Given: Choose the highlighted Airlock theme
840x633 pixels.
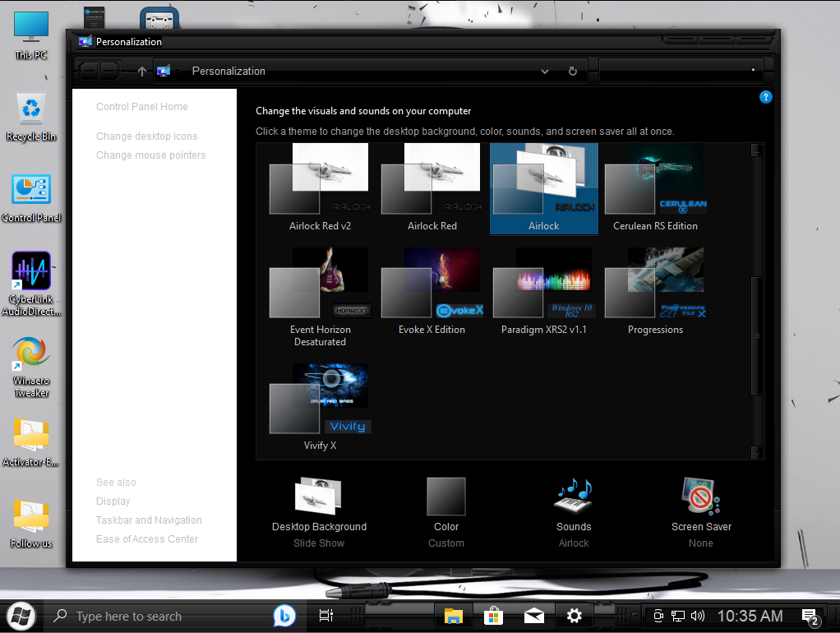Looking at the screenshot, I should point(544,188).
